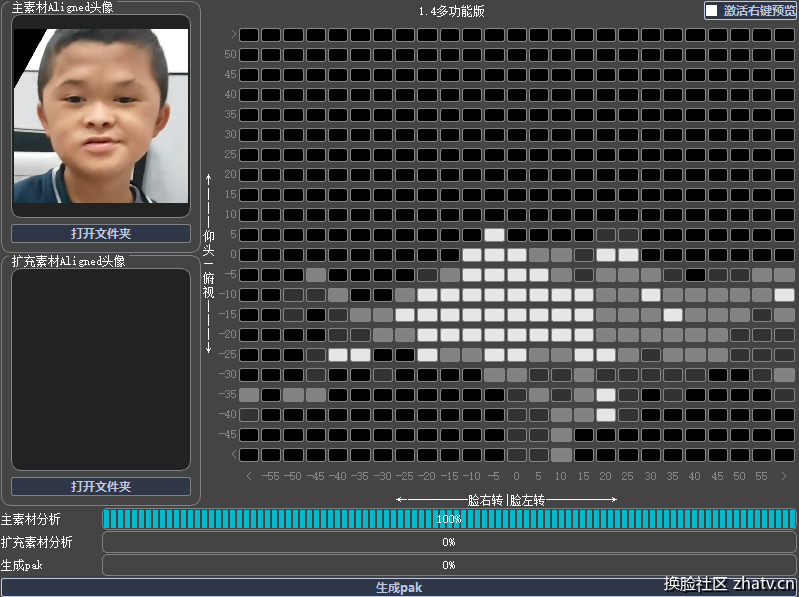Click the empty 扩充素材 preview area

pos(101,369)
